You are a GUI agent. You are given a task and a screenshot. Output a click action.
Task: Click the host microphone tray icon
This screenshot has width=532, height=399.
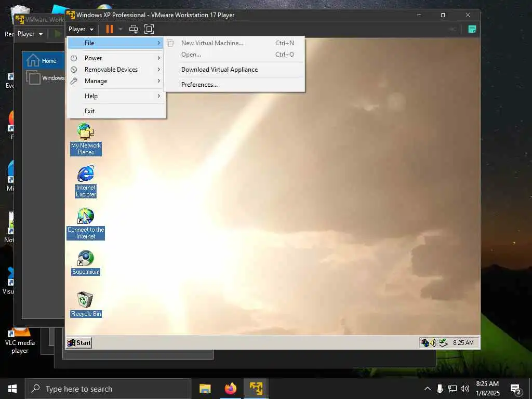[440, 389]
